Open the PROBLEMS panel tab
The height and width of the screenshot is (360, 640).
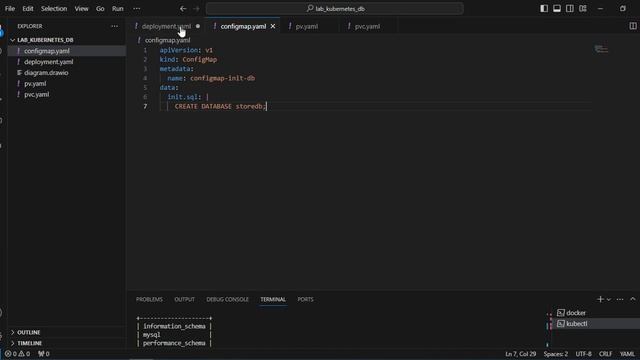tap(149, 300)
